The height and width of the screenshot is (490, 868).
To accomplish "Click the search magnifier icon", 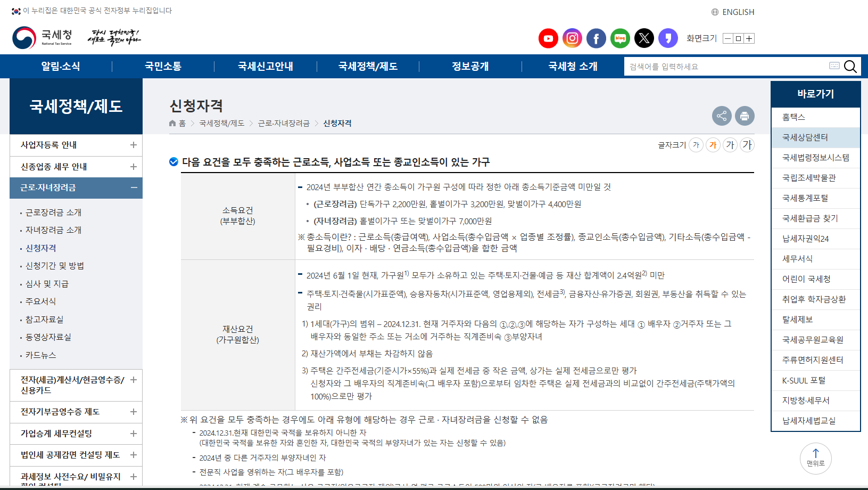I will pyautogui.click(x=850, y=66).
